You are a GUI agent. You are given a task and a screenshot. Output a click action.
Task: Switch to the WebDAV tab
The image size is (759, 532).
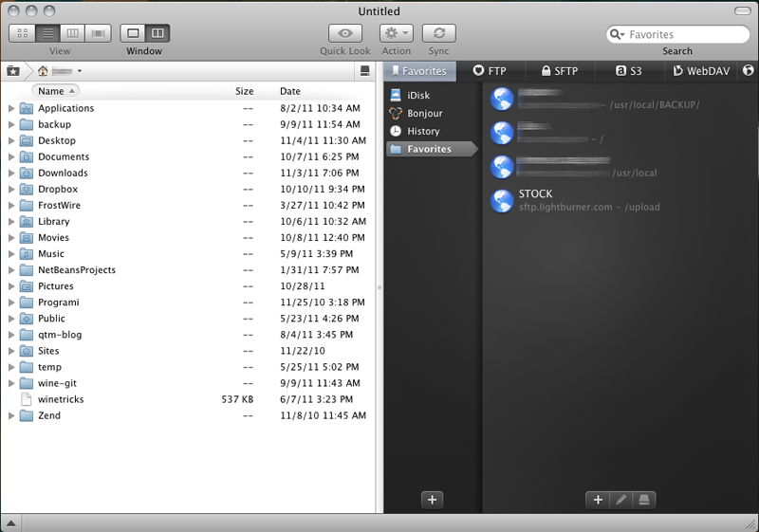point(700,71)
